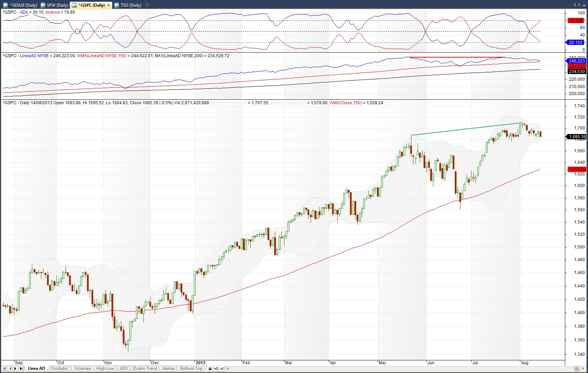Go to the next chart sheet
Screen dimensions: 588x373
(x=15, y=368)
